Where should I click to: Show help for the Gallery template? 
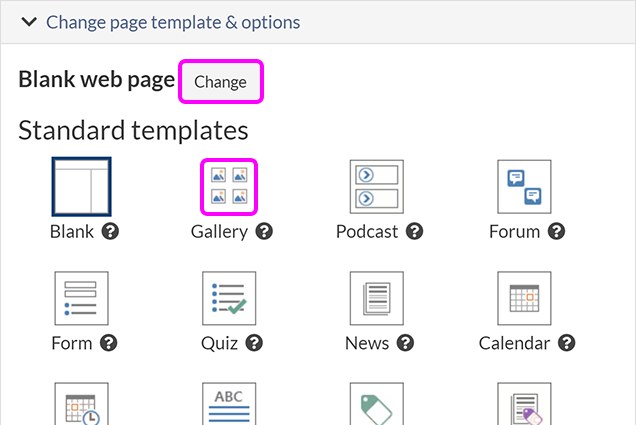coord(264,232)
